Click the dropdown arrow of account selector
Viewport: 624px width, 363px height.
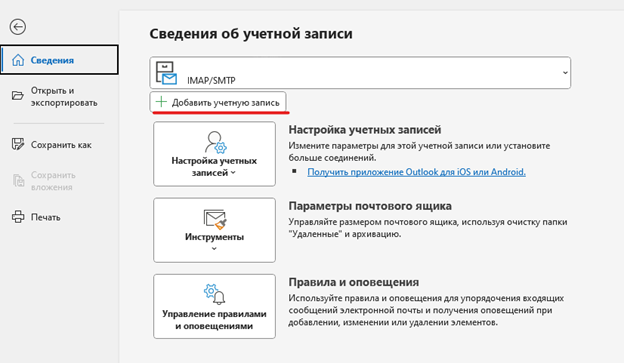[x=565, y=73]
